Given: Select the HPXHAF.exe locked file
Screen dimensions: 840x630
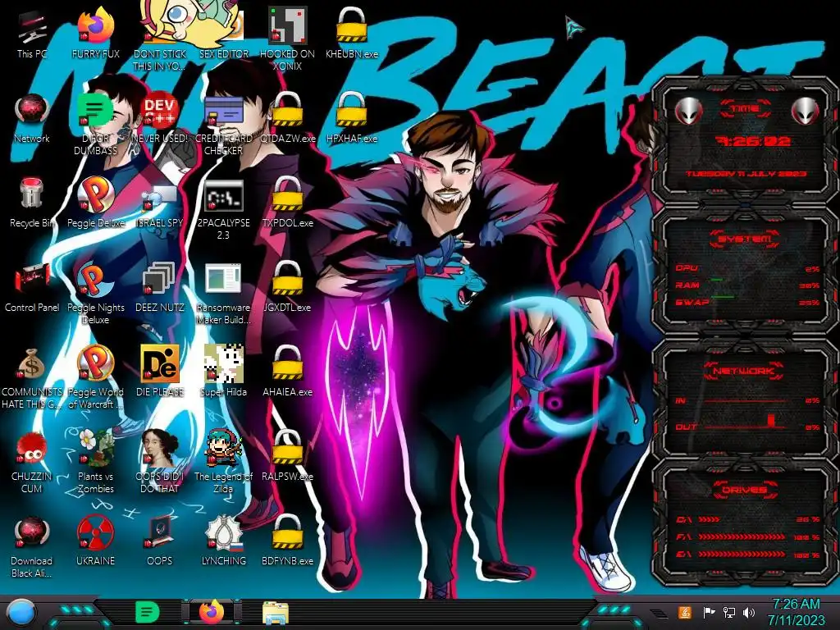Looking at the screenshot, I should (351, 119).
